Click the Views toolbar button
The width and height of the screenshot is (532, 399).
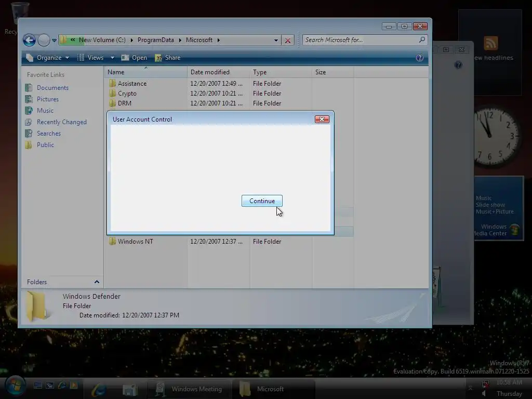click(x=90, y=58)
